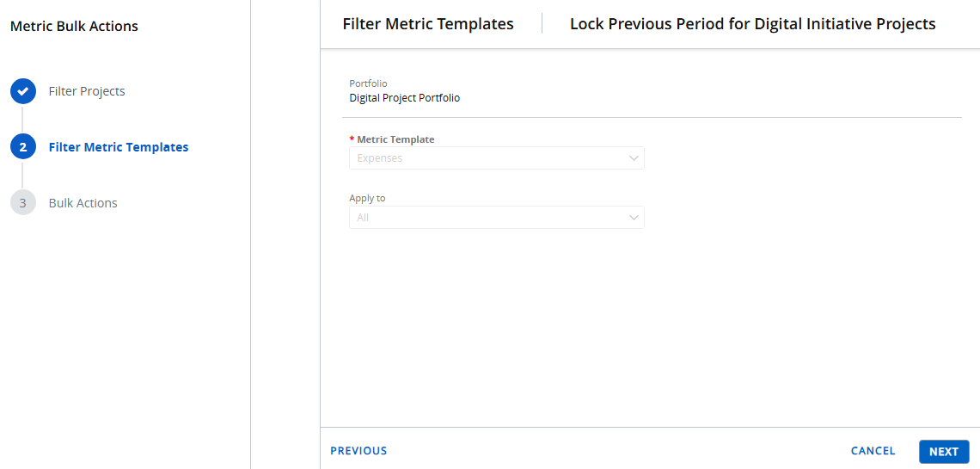This screenshot has width=980, height=469.
Task: Click the Digital Project Portfolio value text
Action: point(404,98)
